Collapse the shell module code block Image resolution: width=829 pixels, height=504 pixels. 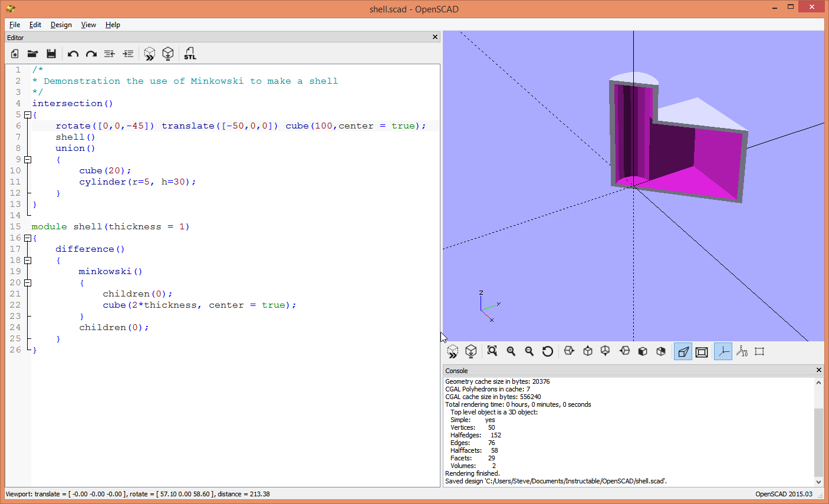coord(27,238)
